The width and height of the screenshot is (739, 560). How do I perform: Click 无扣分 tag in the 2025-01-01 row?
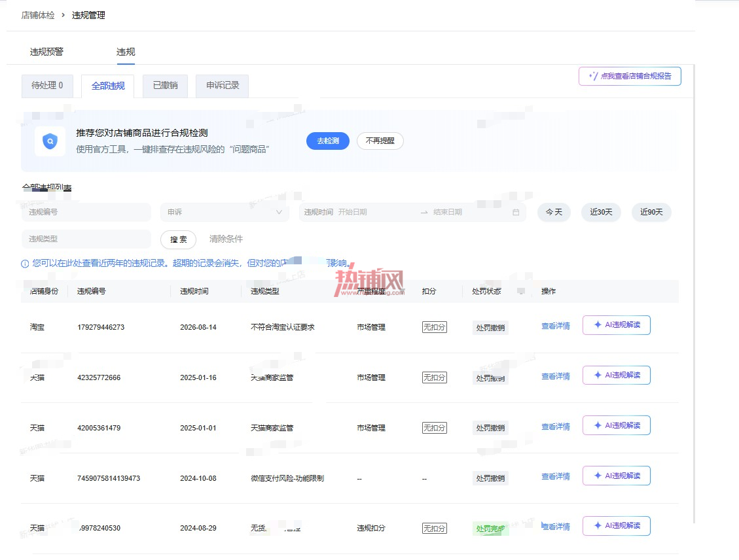click(434, 428)
